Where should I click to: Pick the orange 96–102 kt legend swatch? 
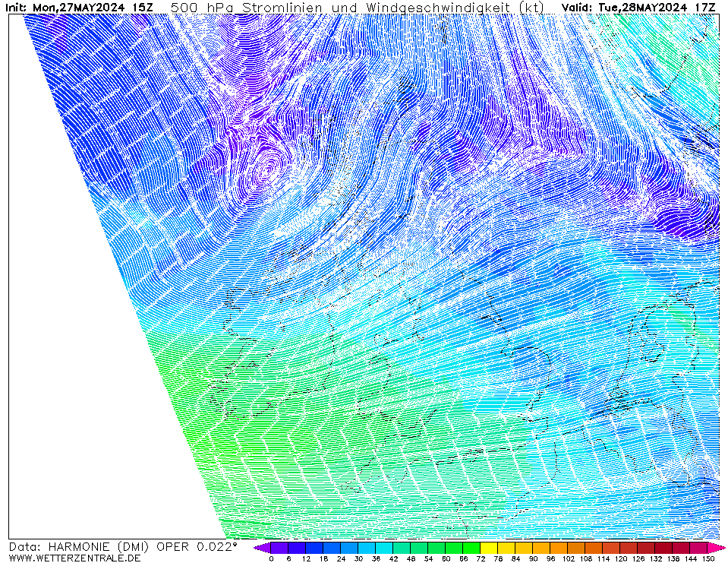559,548
